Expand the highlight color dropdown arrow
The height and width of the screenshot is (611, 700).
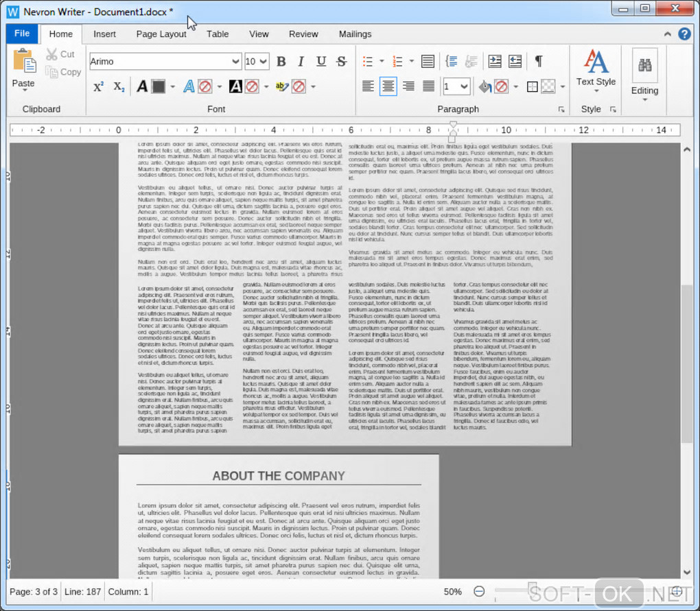(x=314, y=86)
